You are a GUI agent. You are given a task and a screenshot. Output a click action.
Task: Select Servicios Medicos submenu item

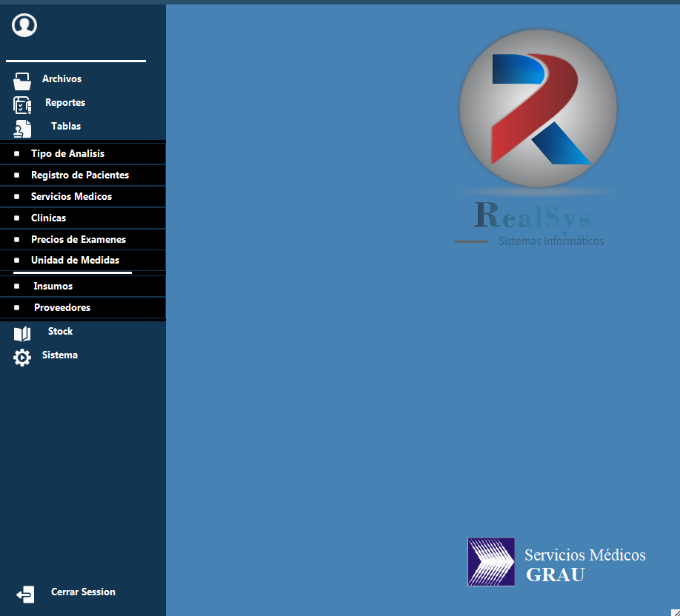click(x=82, y=197)
